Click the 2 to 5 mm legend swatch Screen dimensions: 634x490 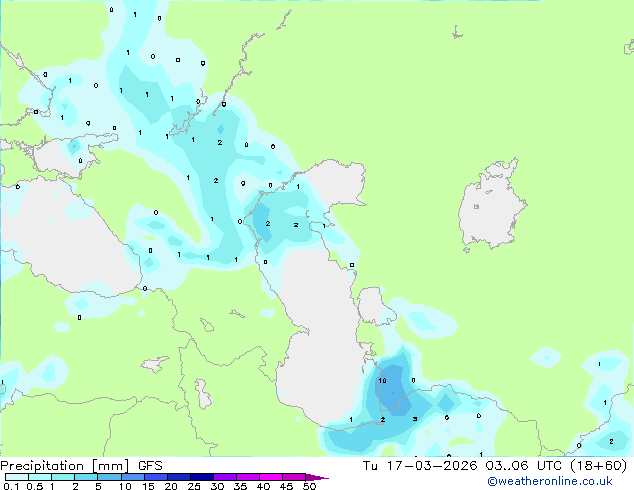pos(86,477)
